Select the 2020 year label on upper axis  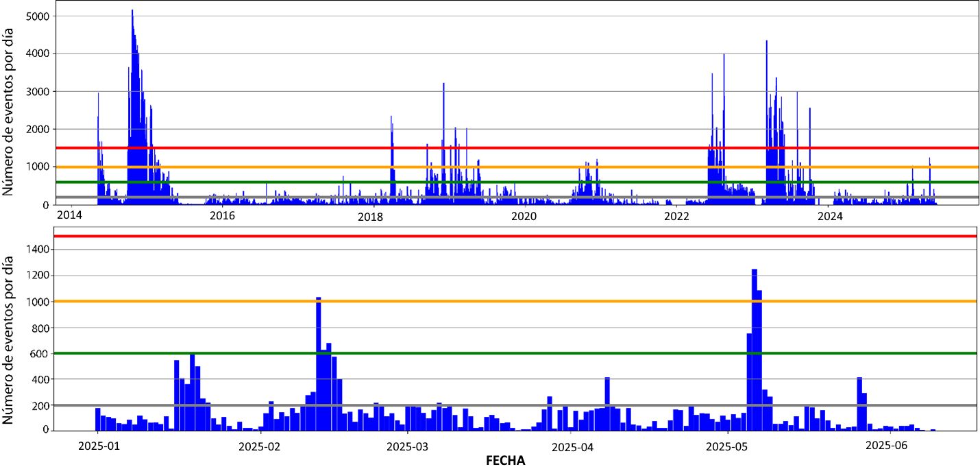[x=524, y=217]
